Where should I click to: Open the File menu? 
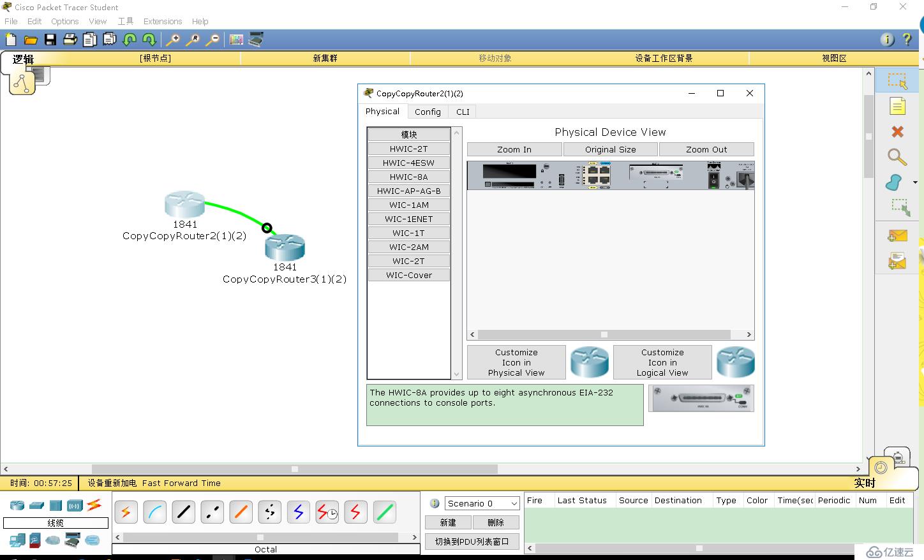11,21
